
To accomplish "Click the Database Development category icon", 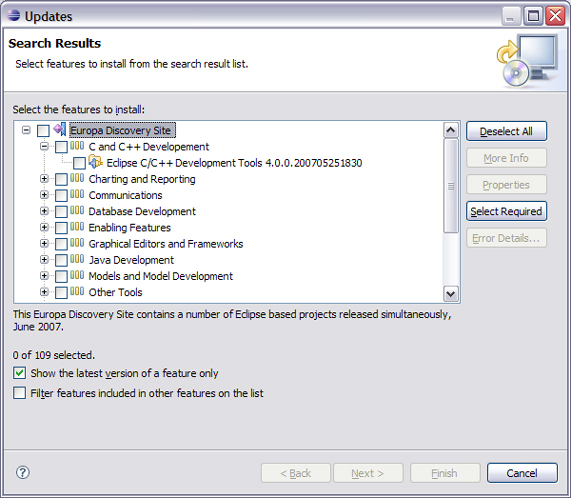I will click(77, 211).
